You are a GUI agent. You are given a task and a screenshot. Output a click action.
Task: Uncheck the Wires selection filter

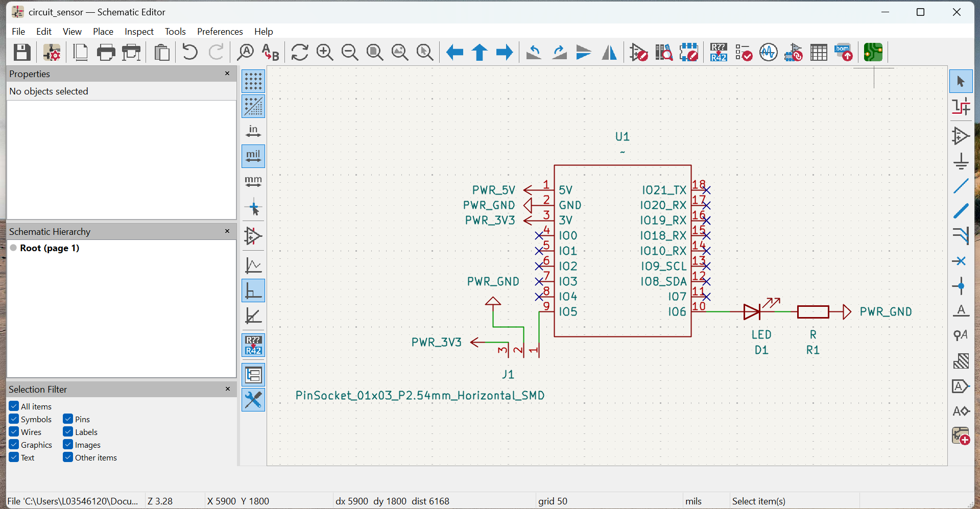pyautogui.click(x=14, y=432)
